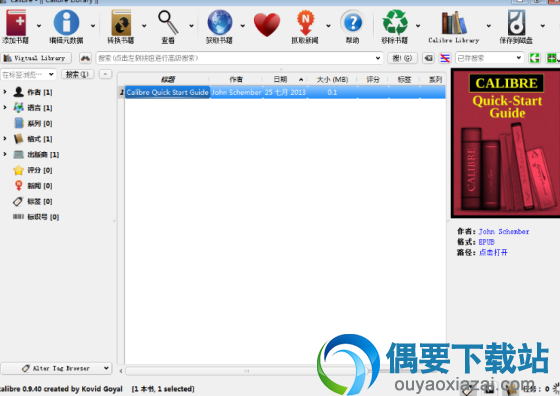Viewport: 560px width, 396px height.
Task: Expand the Formats tree item
Action: 5,139
